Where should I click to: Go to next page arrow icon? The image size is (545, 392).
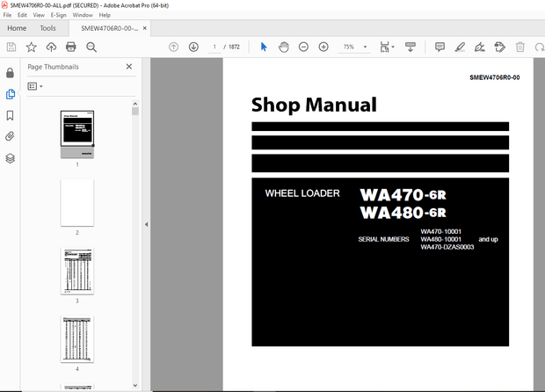click(x=193, y=47)
